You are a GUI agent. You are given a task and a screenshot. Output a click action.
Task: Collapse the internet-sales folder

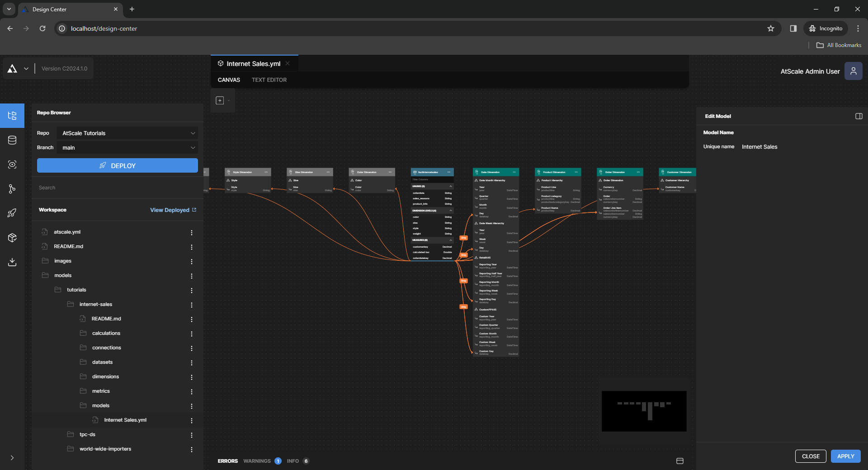(x=95, y=304)
